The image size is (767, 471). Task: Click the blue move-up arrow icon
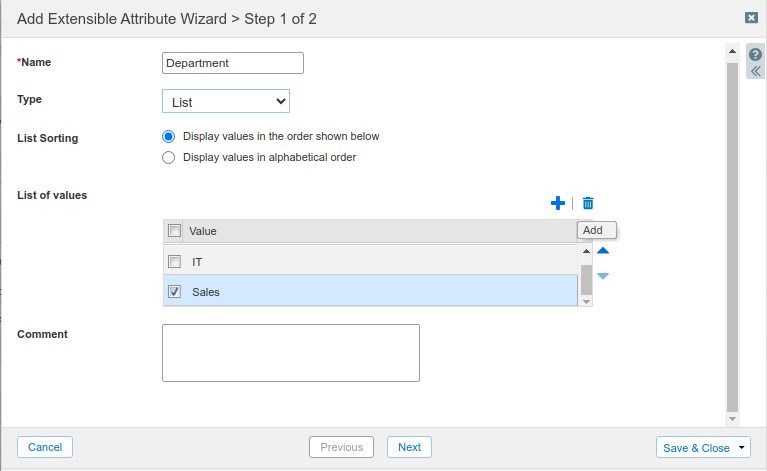coord(603,251)
